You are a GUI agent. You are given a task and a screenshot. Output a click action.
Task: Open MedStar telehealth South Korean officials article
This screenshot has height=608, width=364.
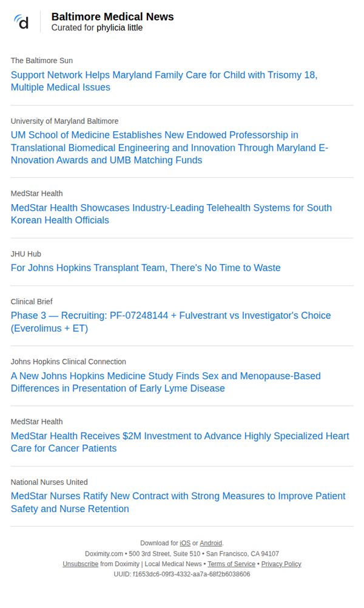pyautogui.click(x=171, y=214)
